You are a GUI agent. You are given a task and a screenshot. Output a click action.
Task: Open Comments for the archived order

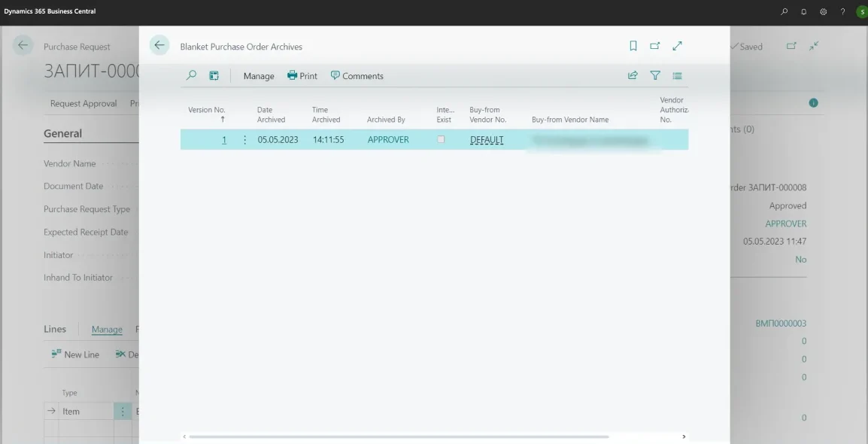coord(357,76)
